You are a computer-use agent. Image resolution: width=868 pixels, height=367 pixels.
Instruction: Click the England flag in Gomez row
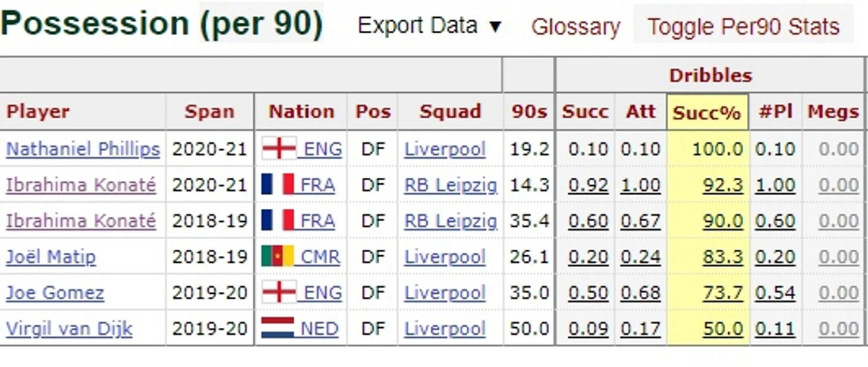tap(279, 292)
